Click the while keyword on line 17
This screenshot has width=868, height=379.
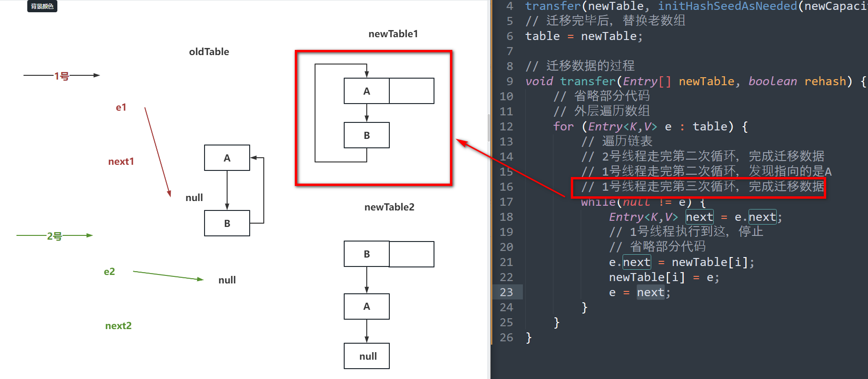coord(598,202)
